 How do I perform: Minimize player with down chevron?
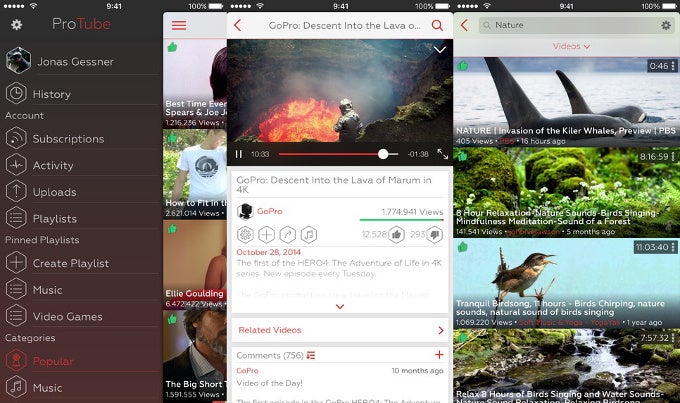(x=440, y=49)
